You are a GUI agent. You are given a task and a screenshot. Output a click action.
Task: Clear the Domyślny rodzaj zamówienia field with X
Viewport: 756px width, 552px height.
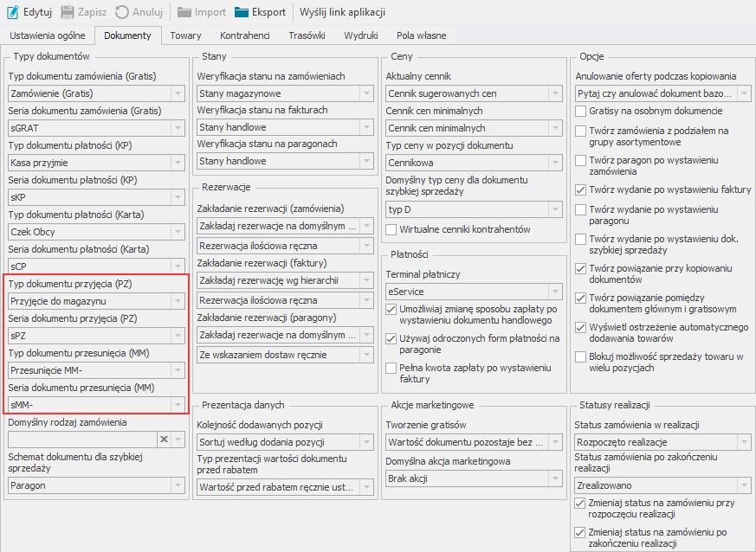[x=163, y=440]
